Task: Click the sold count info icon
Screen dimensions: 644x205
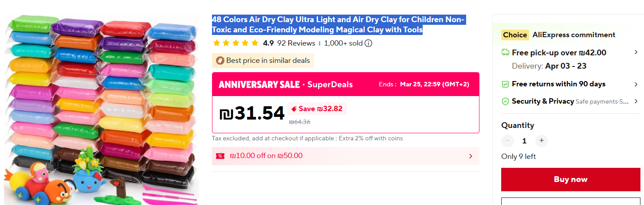Action: pos(368,43)
